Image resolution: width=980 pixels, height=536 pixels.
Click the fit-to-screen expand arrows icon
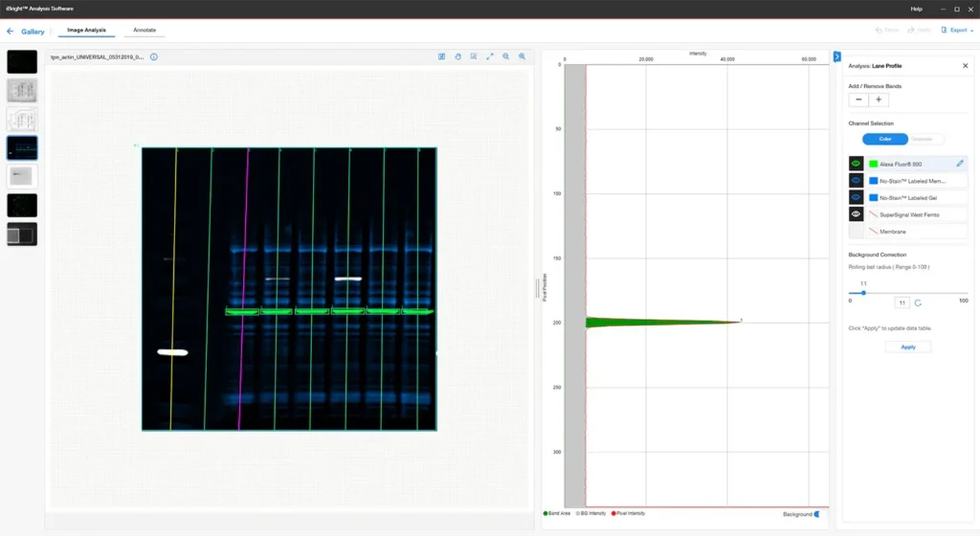pyautogui.click(x=490, y=56)
